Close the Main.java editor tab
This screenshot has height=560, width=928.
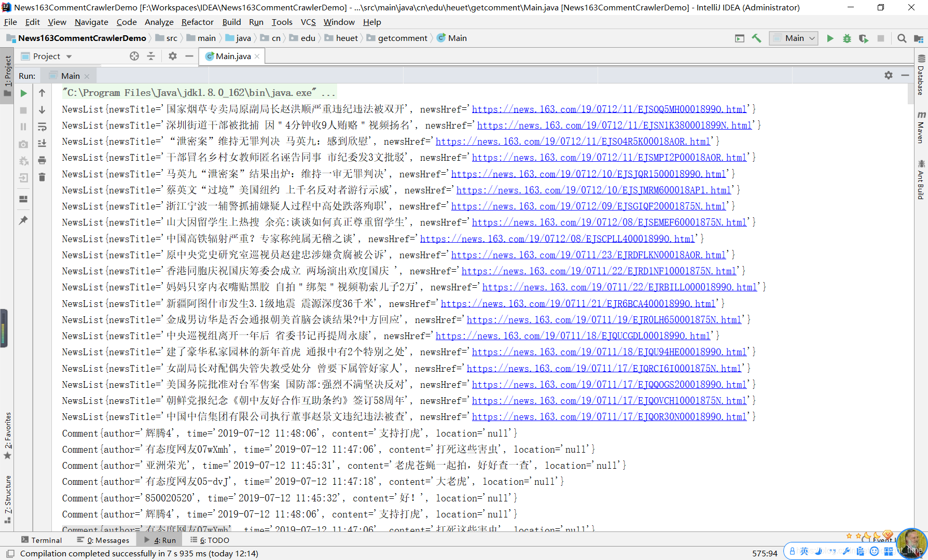tap(257, 57)
